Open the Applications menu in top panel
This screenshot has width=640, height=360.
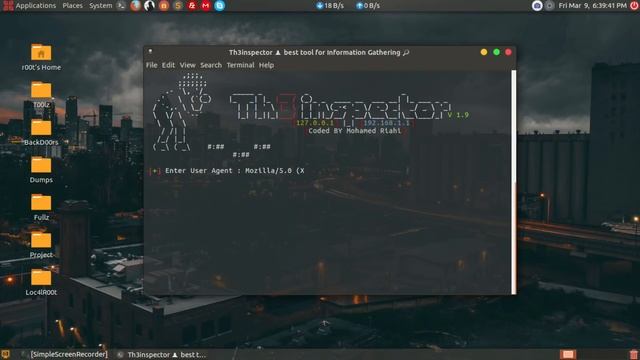(x=30, y=6)
